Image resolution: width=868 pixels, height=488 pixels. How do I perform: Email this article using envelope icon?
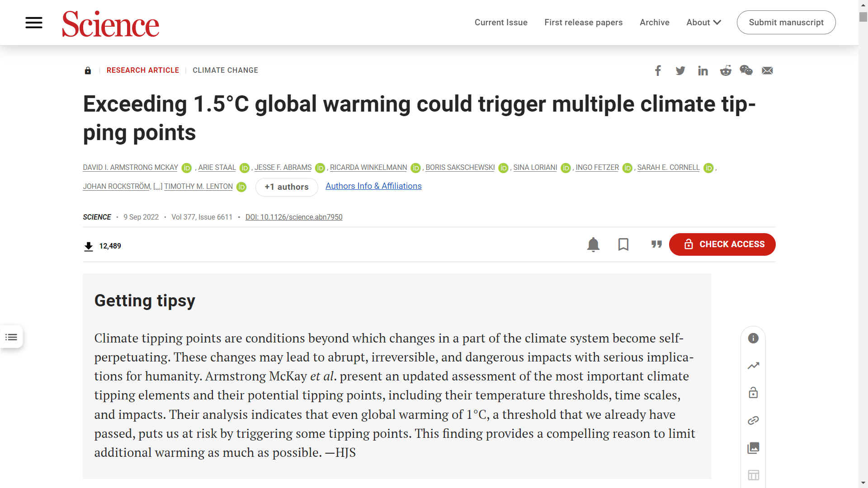tap(767, 70)
